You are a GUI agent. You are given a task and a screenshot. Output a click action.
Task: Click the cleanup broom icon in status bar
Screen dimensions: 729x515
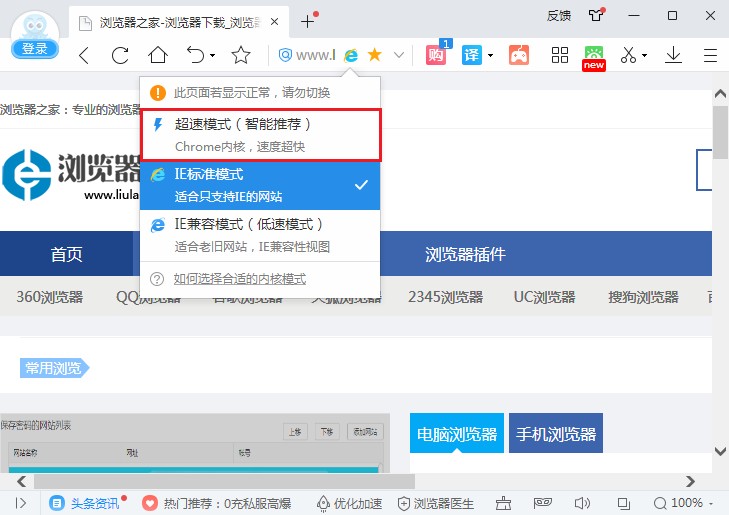tap(504, 503)
